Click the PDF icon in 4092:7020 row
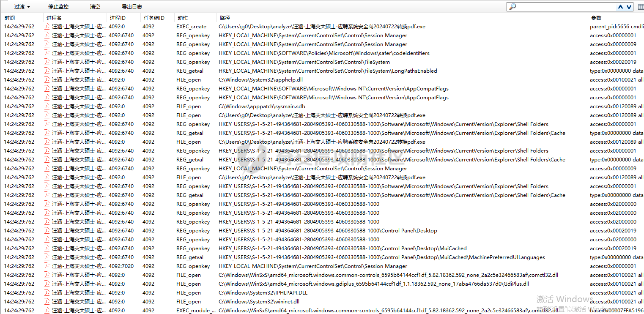The image size is (644, 314). click(47, 266)
